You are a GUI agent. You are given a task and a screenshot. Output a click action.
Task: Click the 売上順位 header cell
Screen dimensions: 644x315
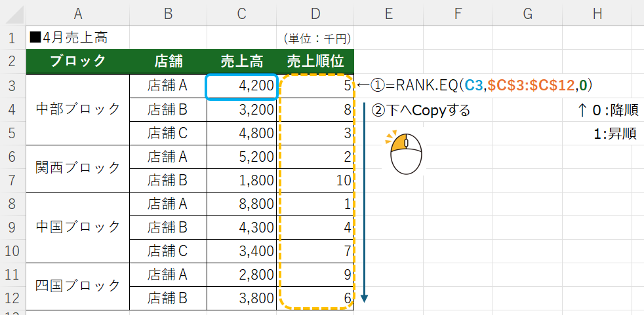[x=315, y=62]
